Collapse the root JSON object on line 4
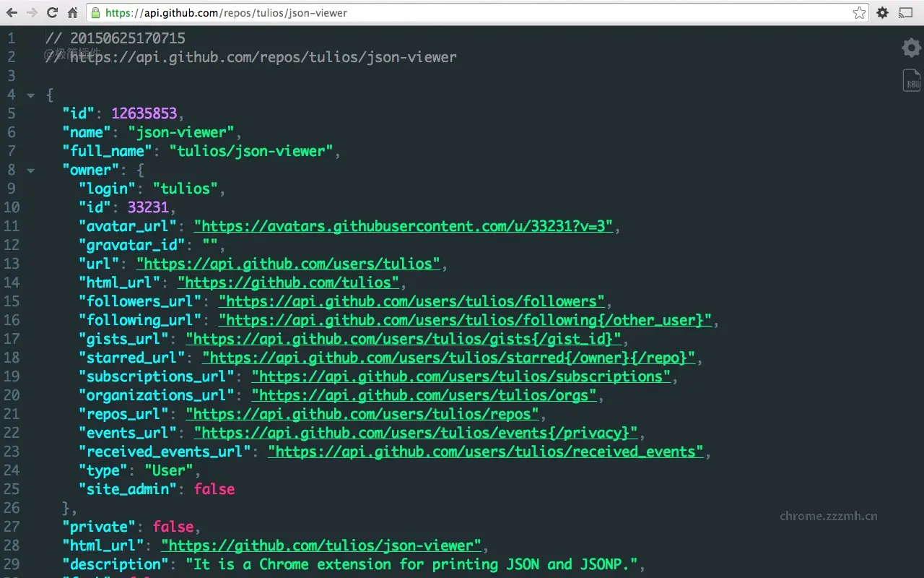The image size is (924, 578). pyautogui.click(x=30, y=95)
